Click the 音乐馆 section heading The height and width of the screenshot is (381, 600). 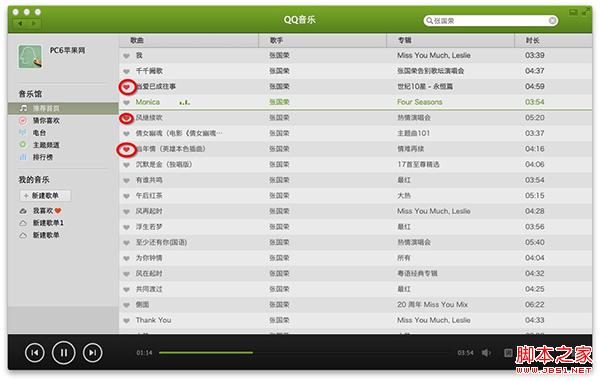point(30,94)
